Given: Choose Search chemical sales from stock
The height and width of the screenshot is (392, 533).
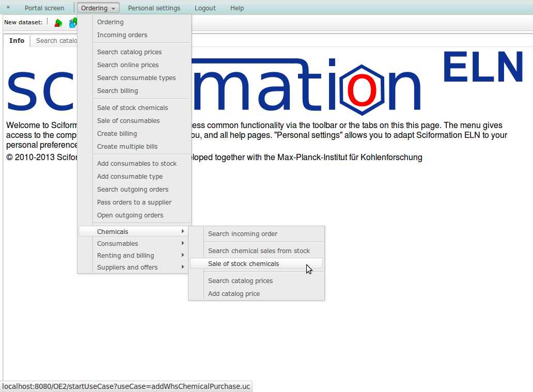Looking at the screenshot, I should pos(257,251).
